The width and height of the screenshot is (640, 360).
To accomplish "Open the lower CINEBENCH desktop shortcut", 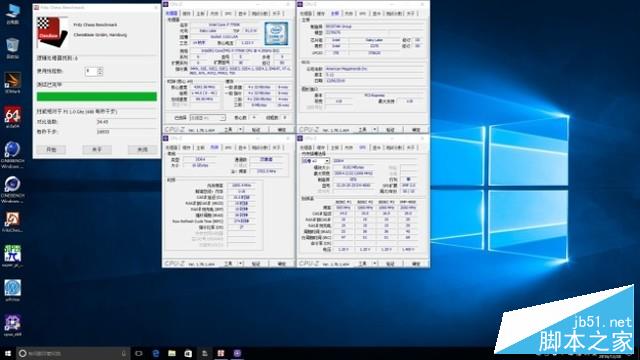I will [13, 189].
